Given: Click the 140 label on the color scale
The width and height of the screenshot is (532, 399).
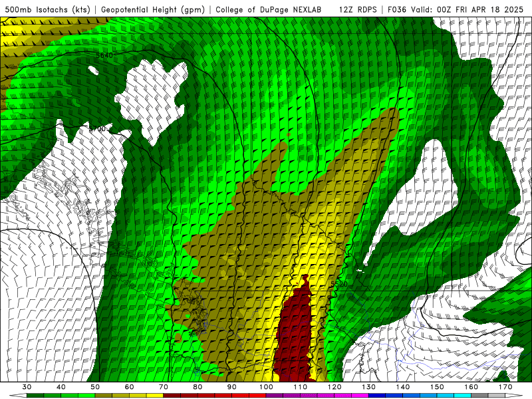Looking at the screenshot, I should coord(403,387).
